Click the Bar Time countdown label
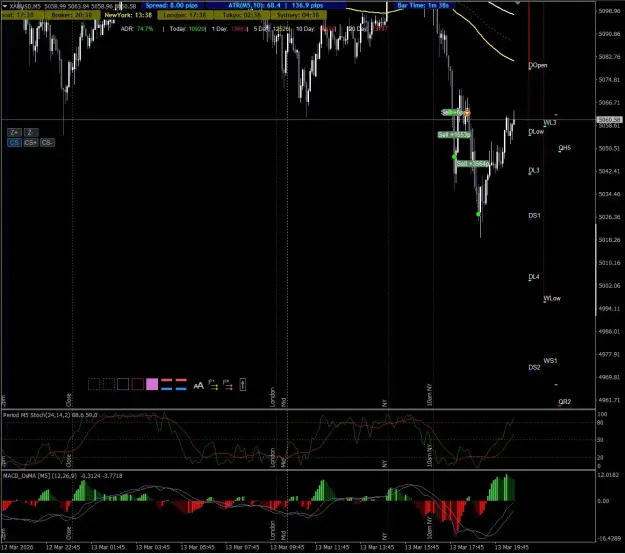This screenshot has height=554, width=625. (x=423, y=6)
